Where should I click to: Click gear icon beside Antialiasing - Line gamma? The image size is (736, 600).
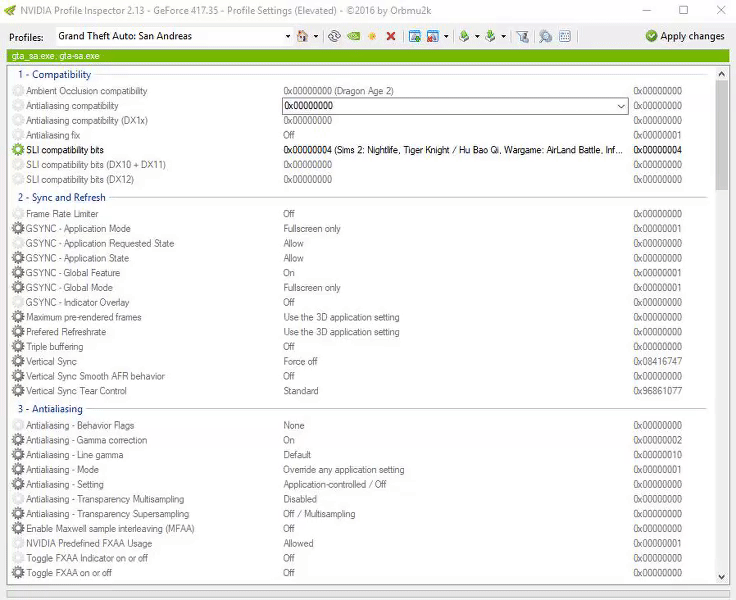(18, 455)
